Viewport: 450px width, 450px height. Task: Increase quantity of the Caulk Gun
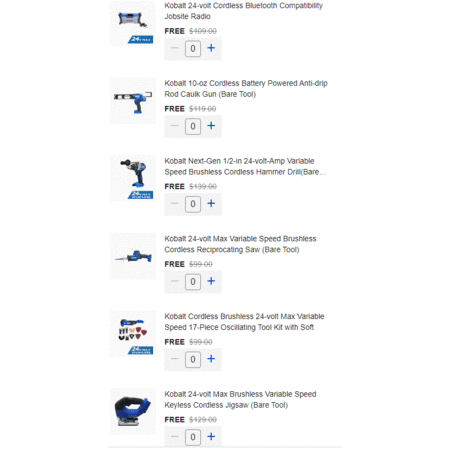pos(211,126)
